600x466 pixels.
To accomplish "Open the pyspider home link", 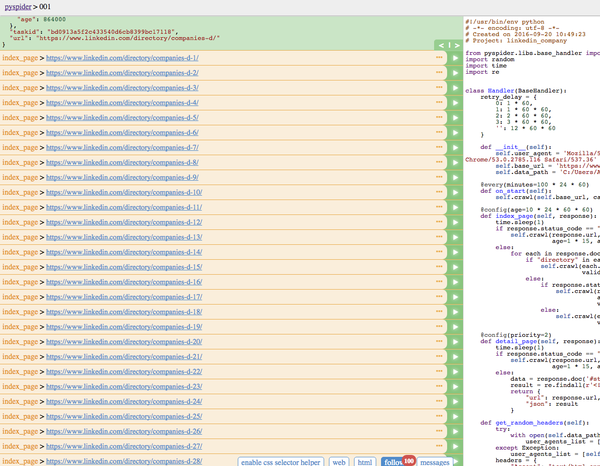I will pyautogui.click(x=18, y=7).
